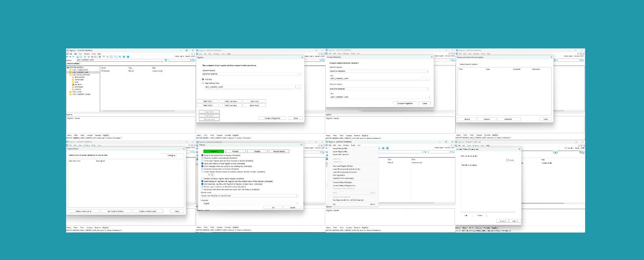Click the blue gear icon in the window with the File menu open

pos(383,148)
